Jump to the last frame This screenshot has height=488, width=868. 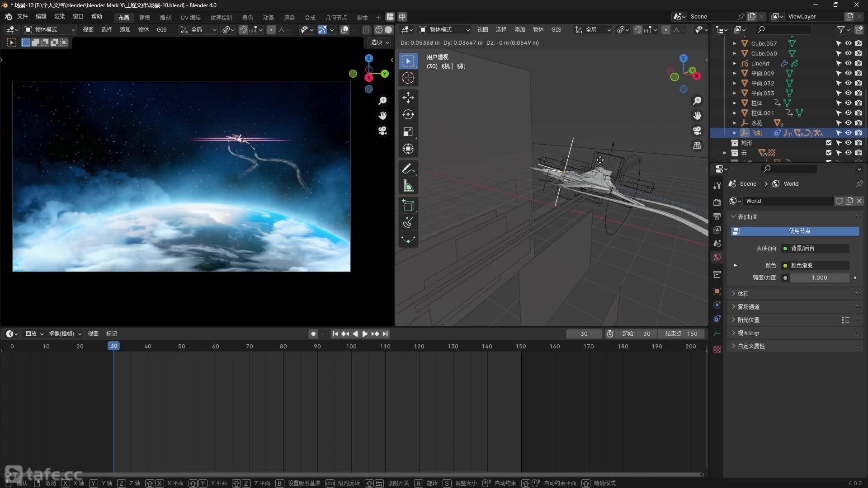385,334
